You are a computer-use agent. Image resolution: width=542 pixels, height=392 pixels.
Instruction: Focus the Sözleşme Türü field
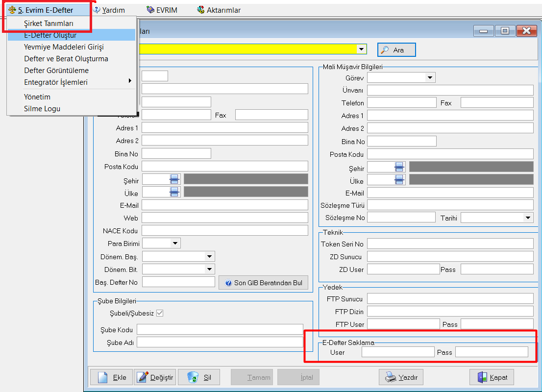pos(450,205)
